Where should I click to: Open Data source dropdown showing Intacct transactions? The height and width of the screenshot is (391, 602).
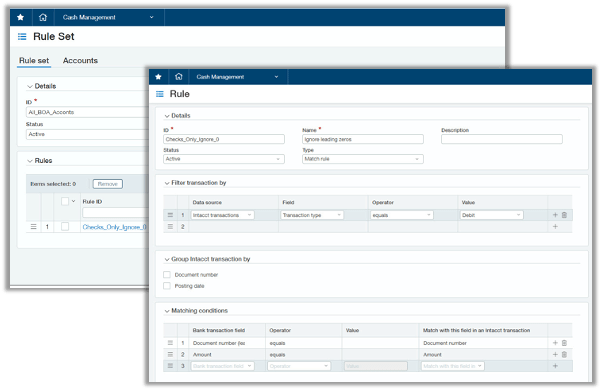[x=223, y=215]
